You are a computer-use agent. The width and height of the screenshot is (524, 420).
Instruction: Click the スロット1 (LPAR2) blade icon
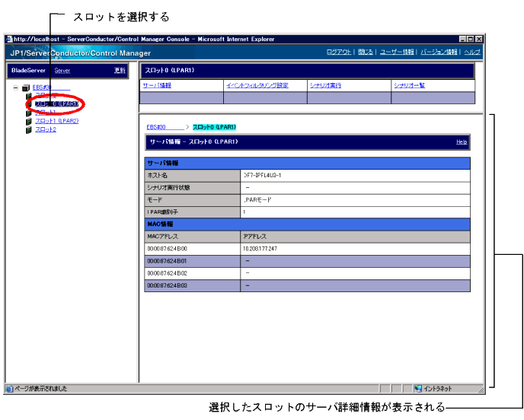coord(29,121)
